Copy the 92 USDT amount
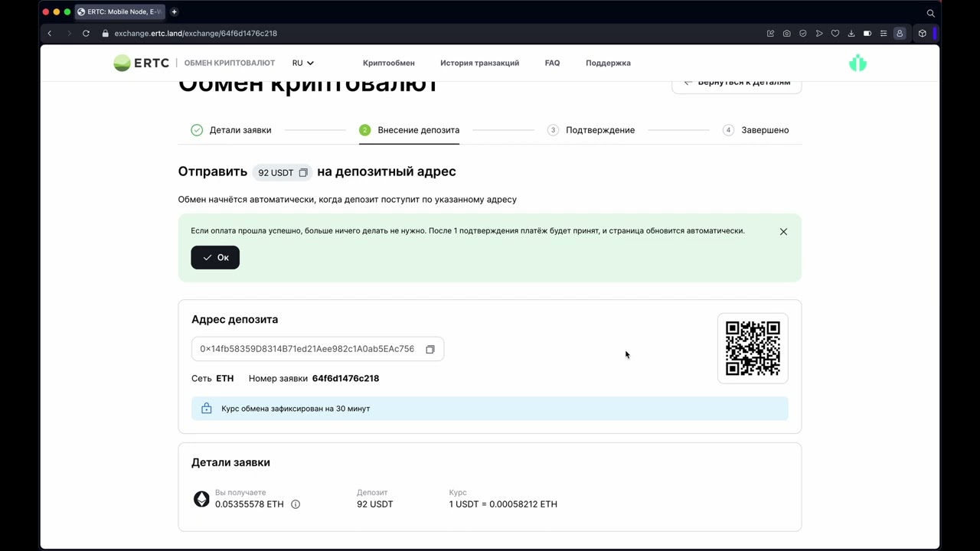 click(x=303, y=173)
